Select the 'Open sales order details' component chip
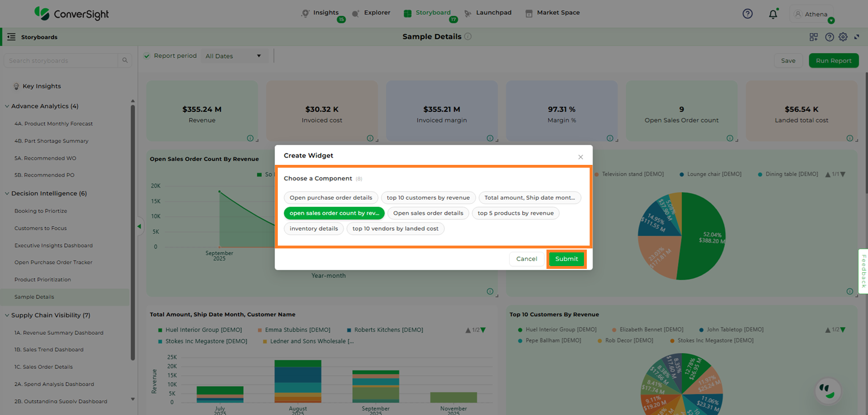The width and height of the screenshot is (868, 415). tap(428, 213)
